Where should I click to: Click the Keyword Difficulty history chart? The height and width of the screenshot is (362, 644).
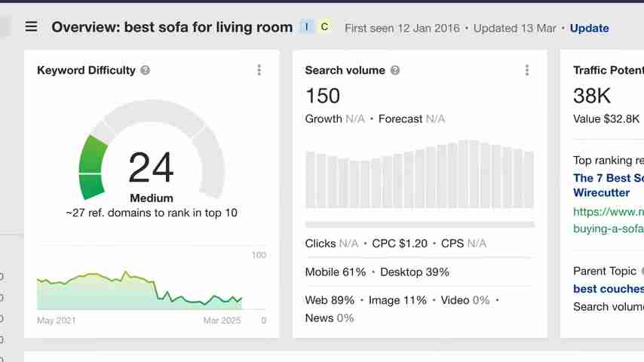pos(140,290)
